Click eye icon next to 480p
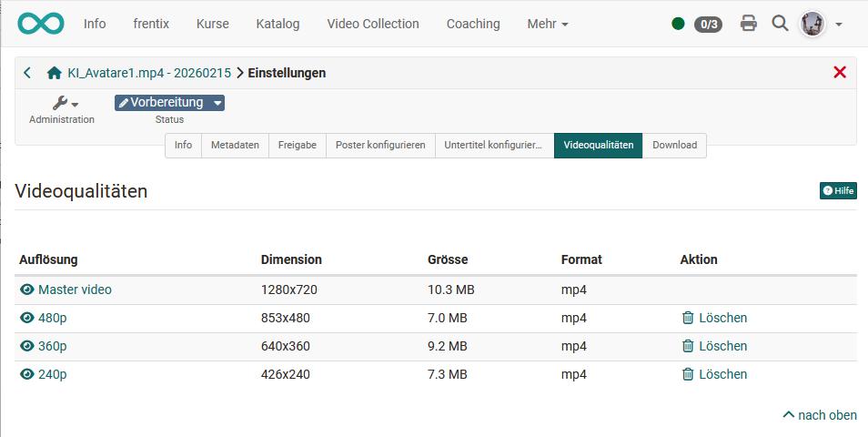The image size is (868, 437). pos(27,318)
